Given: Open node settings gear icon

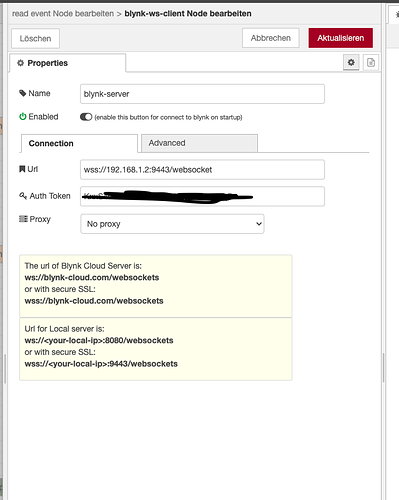Looking at the screenshot, I should coord(351,62).
